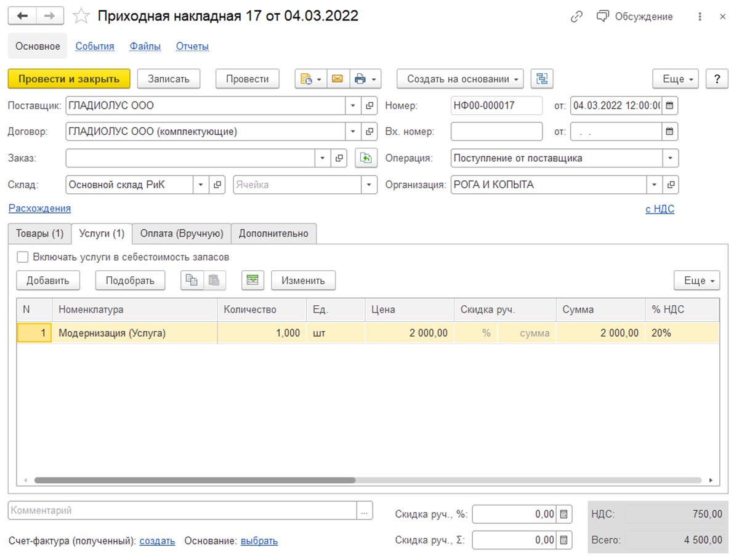Open the Операция dropdown

coord(670,158)
